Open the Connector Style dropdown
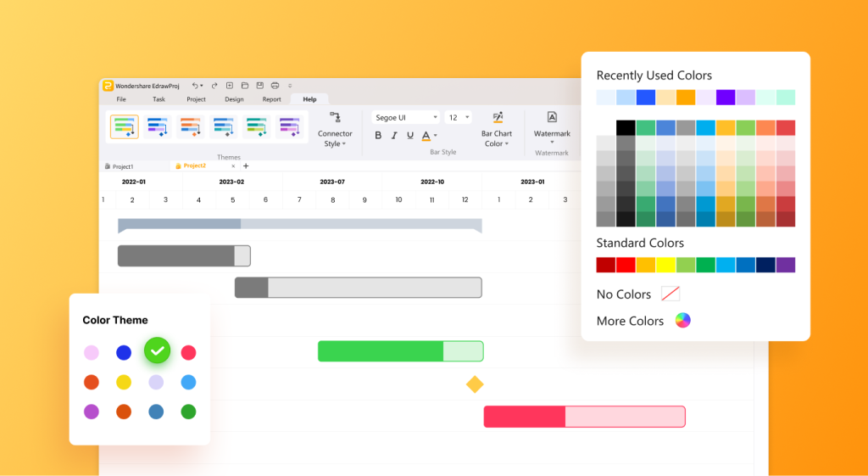This screenshot has width=868, height=476. [x=335, y=130]
